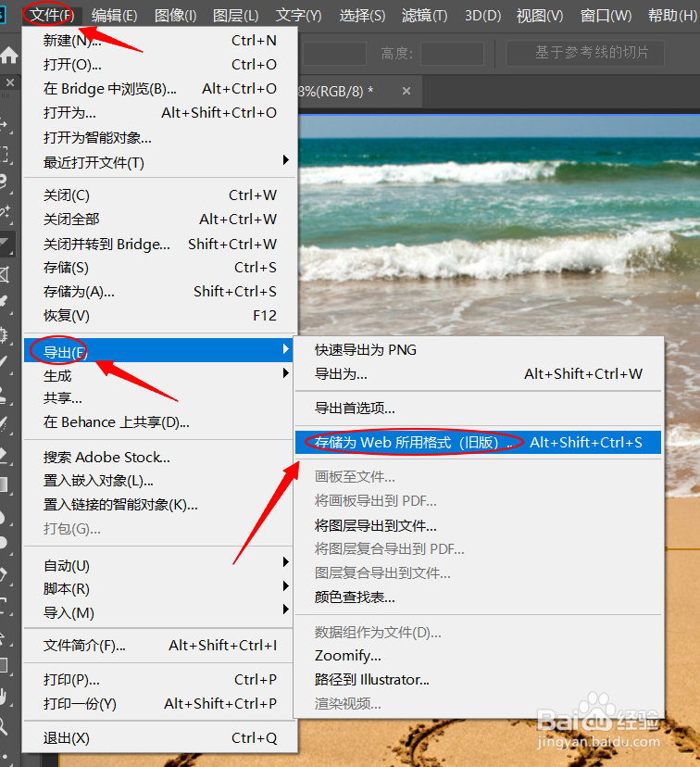Select 打开为智能对象...

[x=160, y=137]
